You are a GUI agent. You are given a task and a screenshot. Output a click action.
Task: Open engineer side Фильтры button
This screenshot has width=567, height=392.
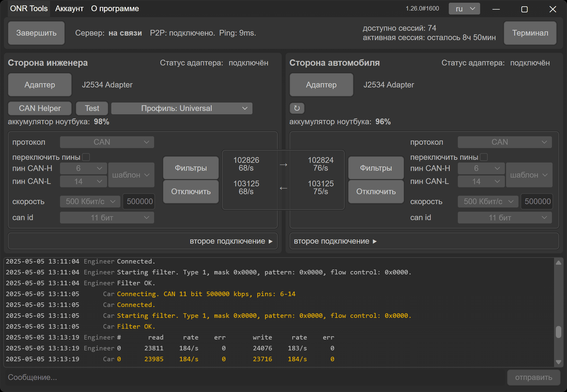coord(191,168)
